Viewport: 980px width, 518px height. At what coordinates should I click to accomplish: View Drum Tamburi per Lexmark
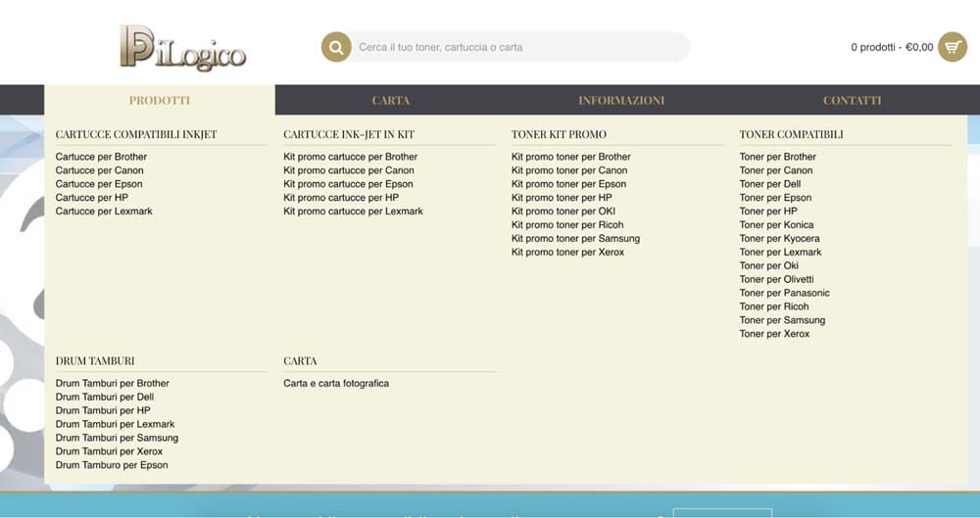point(115,424)
